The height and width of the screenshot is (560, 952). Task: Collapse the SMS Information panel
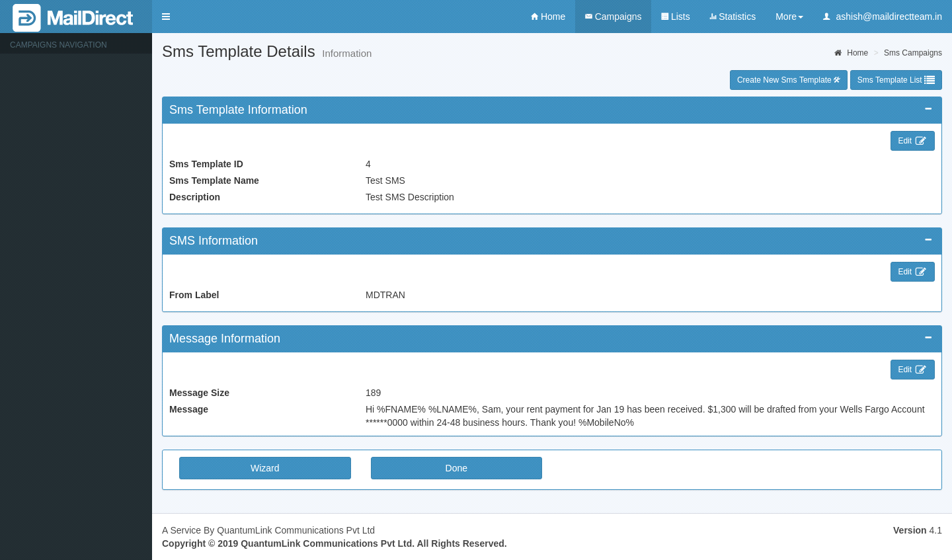click(x=928, y=240)
